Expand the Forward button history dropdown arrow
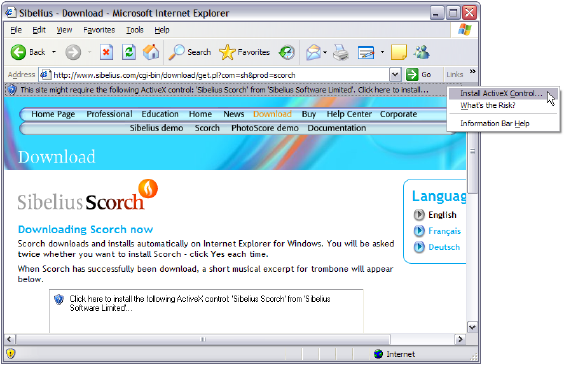 pos(90,53)
